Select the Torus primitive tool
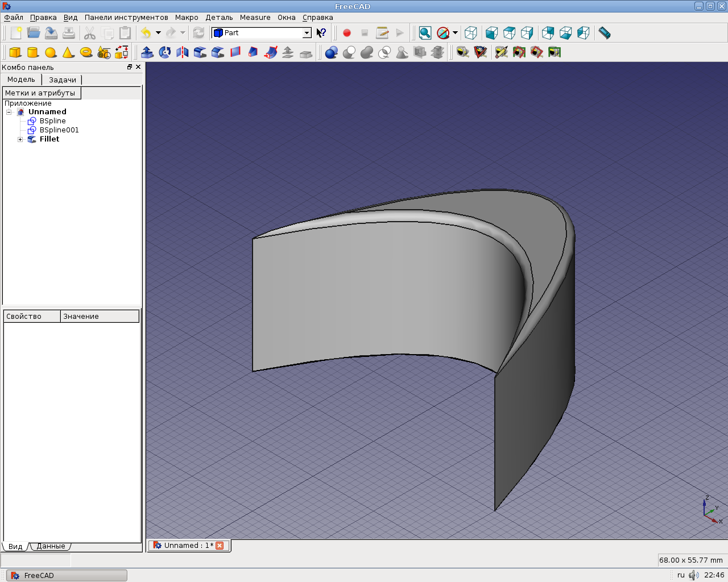Screen dimensions: 728x582 click(86, 52)
